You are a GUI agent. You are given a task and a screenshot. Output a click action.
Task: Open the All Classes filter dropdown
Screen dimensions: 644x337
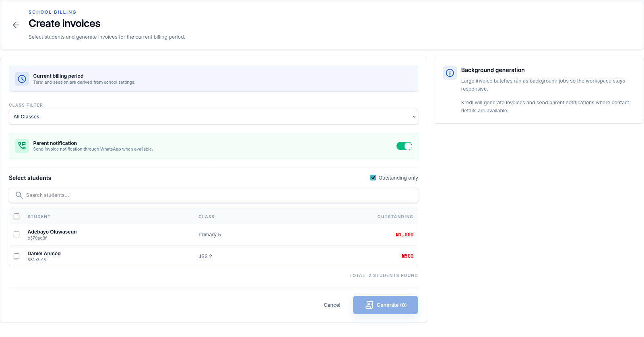pyautogui.click(x=213, y=117)
